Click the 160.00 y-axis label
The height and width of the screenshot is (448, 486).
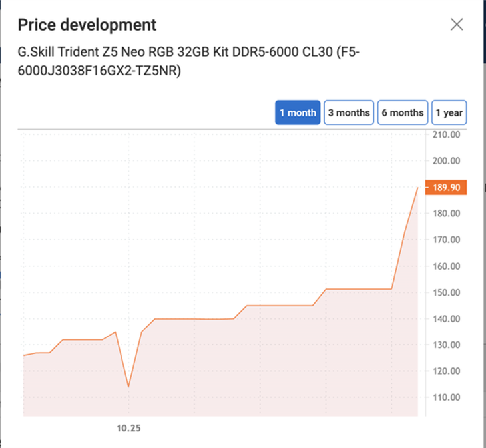tap(446, 266)
